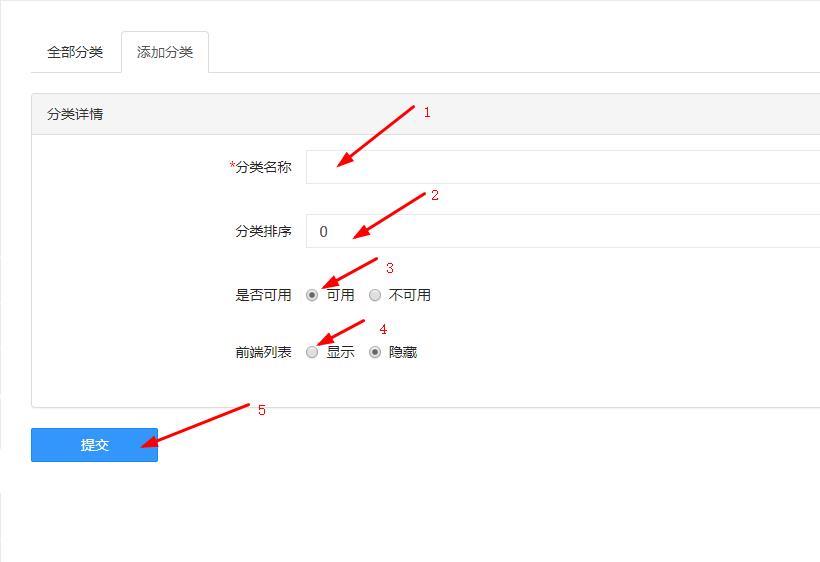The image size is (820, 562).
Task: Choose the 隐藏 radio option
Action: click(x=375, y=352)
